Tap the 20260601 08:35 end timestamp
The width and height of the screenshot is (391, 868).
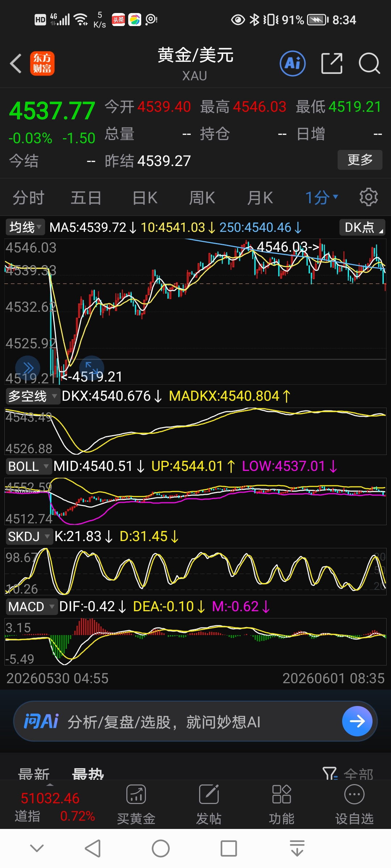(x=333, y=678)
